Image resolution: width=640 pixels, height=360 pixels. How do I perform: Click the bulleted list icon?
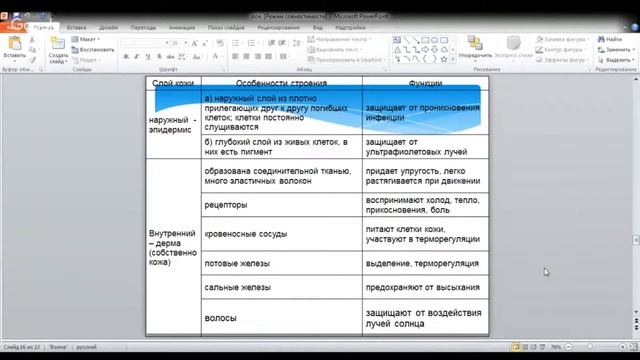pos(236,43)
